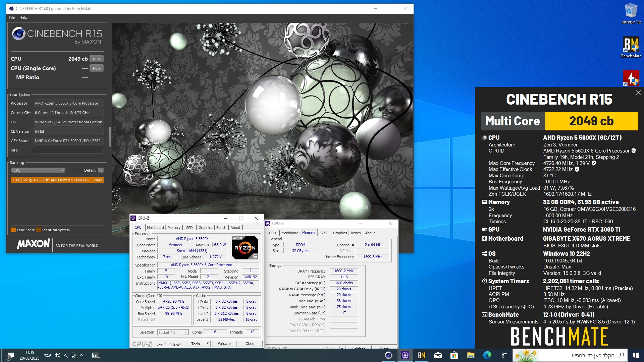Open the Tools dropdown arrow
This screenshot has height=362, width=644.
(x=208, y=344)
